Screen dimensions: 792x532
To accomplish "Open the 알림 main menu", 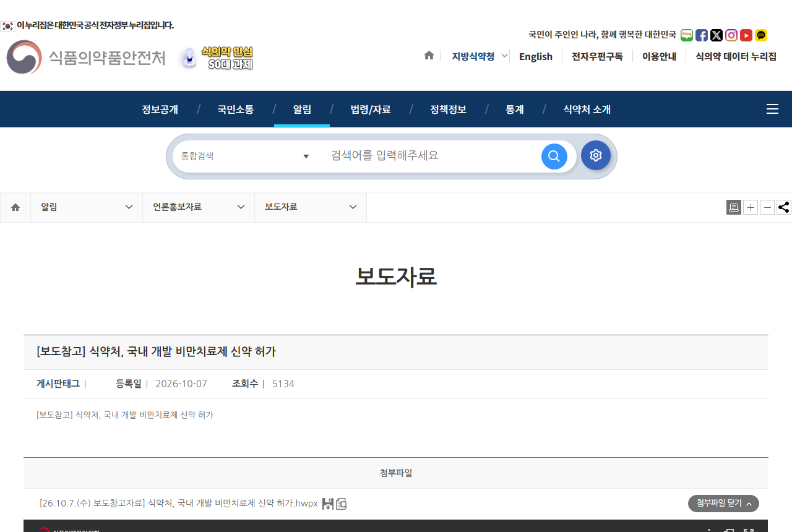I will pyautogui.click(x=302, y=109).
